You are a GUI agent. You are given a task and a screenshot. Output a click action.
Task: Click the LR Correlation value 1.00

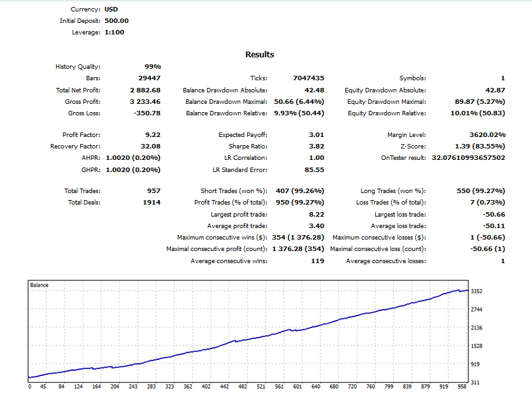tap(316, 158)
